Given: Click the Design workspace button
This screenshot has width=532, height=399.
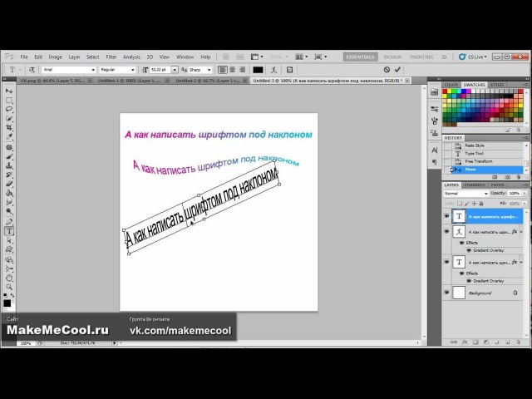Looking at the screenshot, I should (392, 57).
